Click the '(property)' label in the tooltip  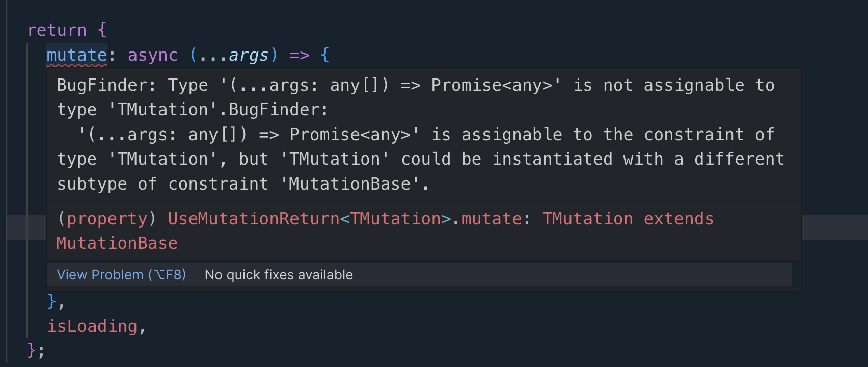click(107, 219)
